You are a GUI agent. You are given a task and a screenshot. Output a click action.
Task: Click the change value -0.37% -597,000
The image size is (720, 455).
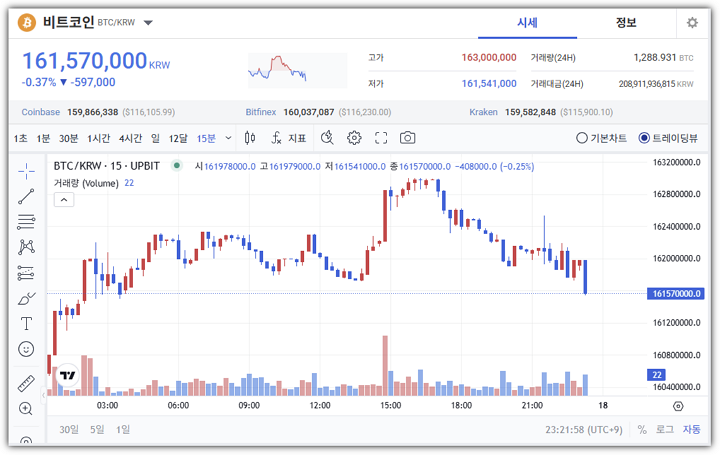[68, 83]
